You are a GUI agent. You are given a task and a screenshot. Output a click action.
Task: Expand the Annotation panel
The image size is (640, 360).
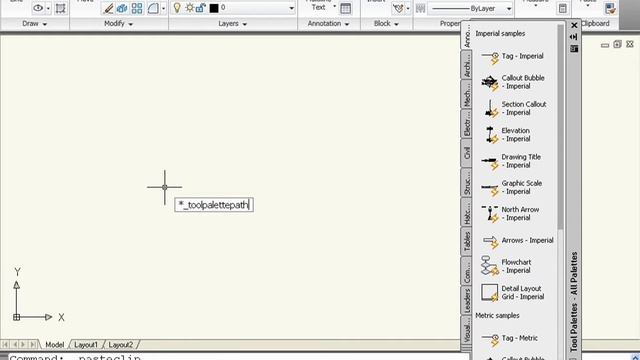point(329,24)
